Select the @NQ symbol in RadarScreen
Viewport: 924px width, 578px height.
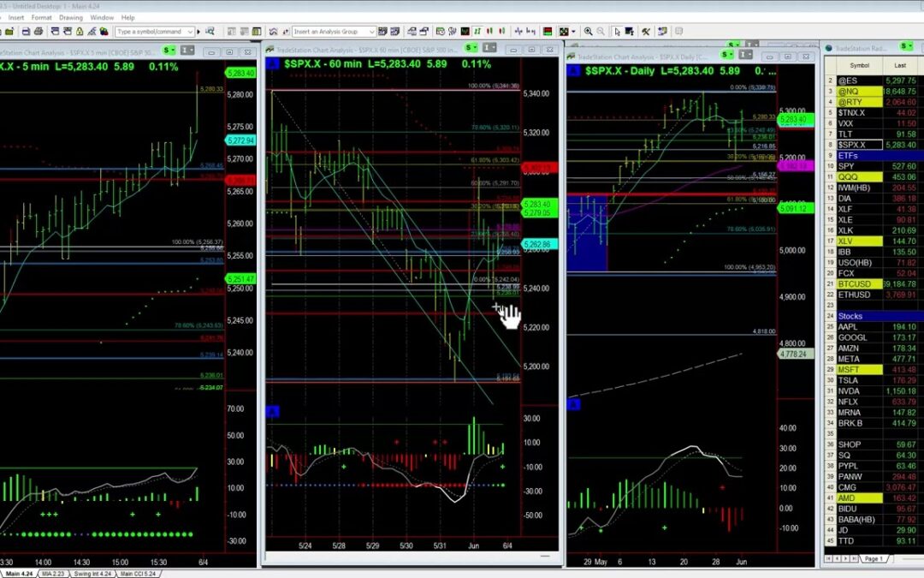click(859, 92)
